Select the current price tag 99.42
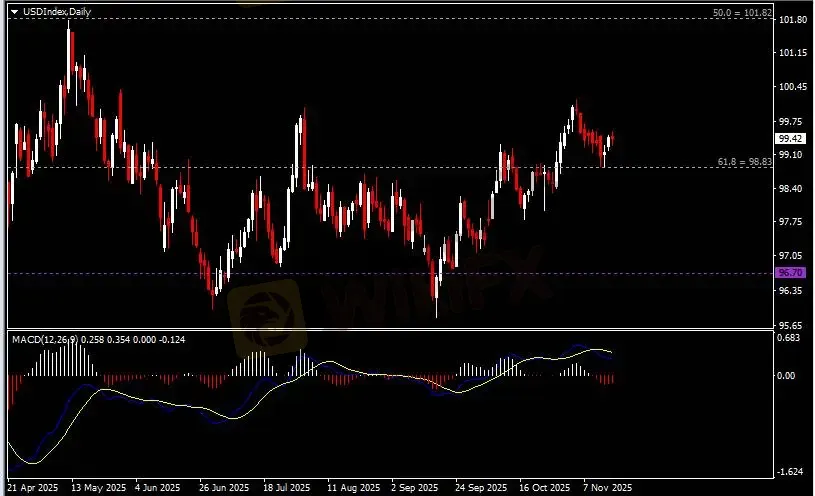Image resolution: width=815 pixels, height=496 pixels. [790, 138]
